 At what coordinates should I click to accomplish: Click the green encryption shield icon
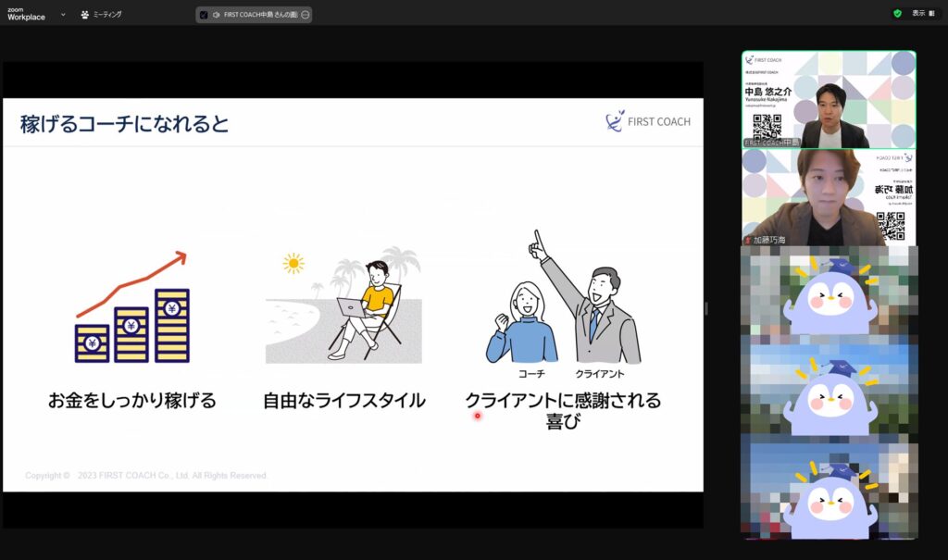pyautogui.click(x=897, y=14)
